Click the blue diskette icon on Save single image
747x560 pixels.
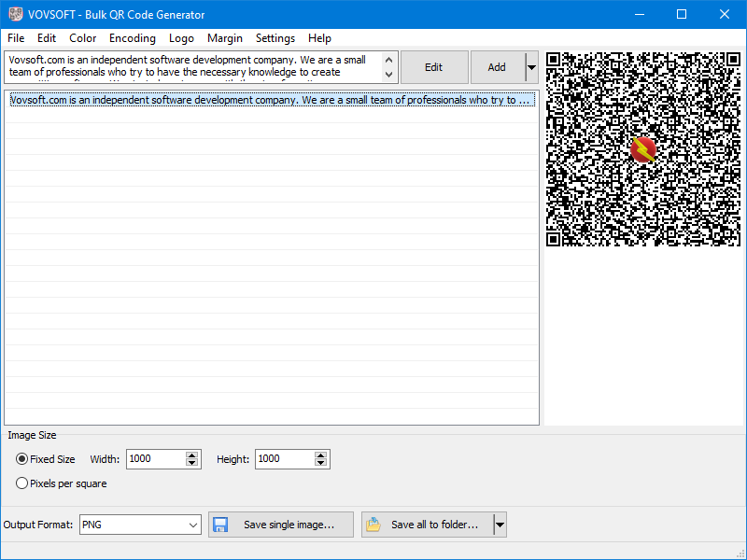pyautogui.click(x=220, y=525)
